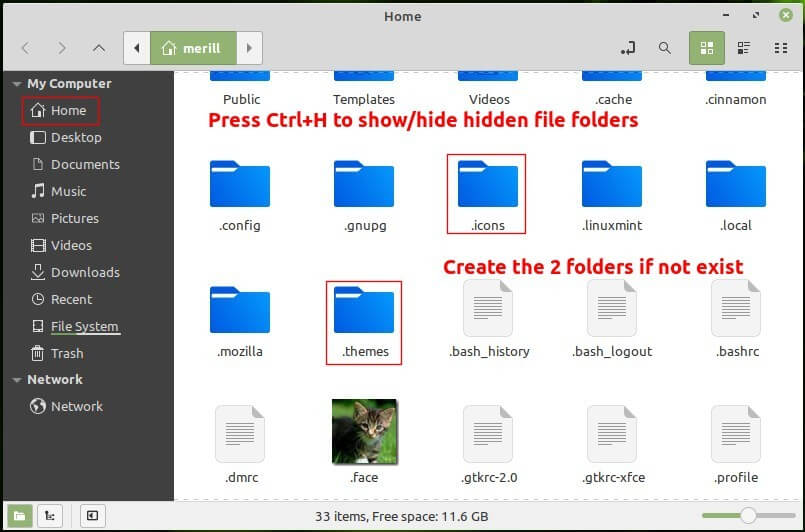Open the .face kitten thumbnail
This screenshot has height=532, width=805.
364,432
